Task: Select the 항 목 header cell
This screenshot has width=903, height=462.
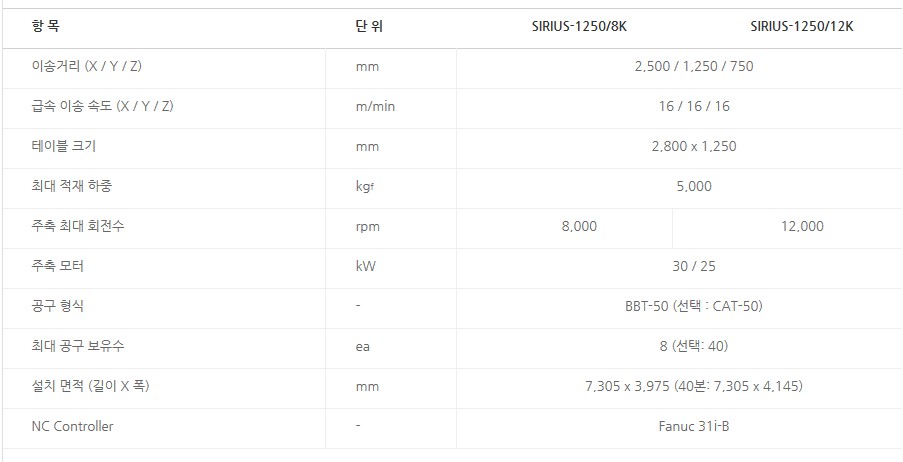Action: click(46, 27)
